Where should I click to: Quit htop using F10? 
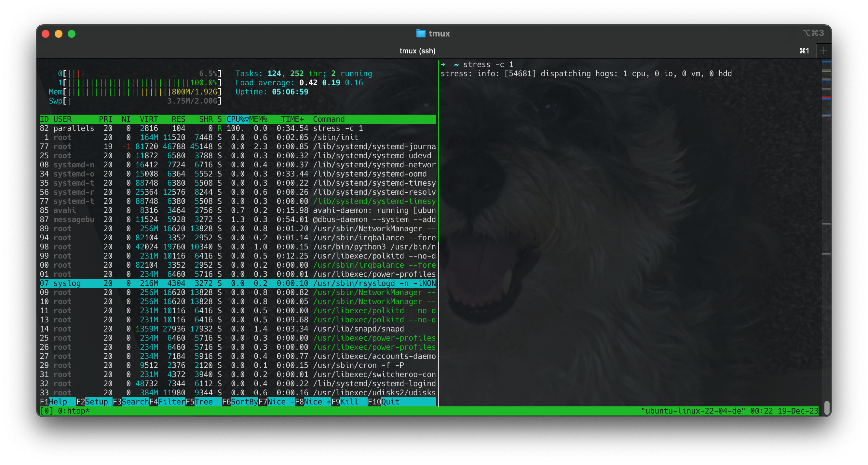click(384, 402)
